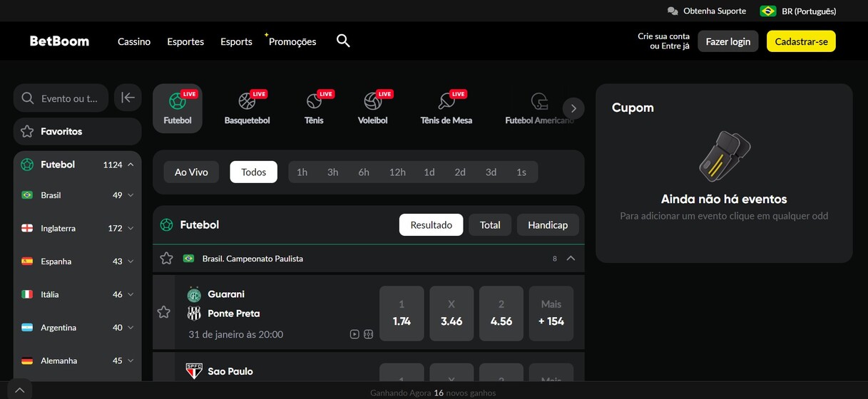Click the Italy flag by Itália
The height and width of the screenshot is (399, 868).
[x=27, y=294]
